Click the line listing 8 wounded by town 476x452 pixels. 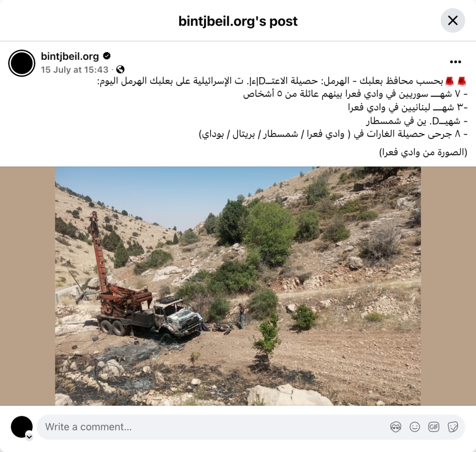[333, 134]
